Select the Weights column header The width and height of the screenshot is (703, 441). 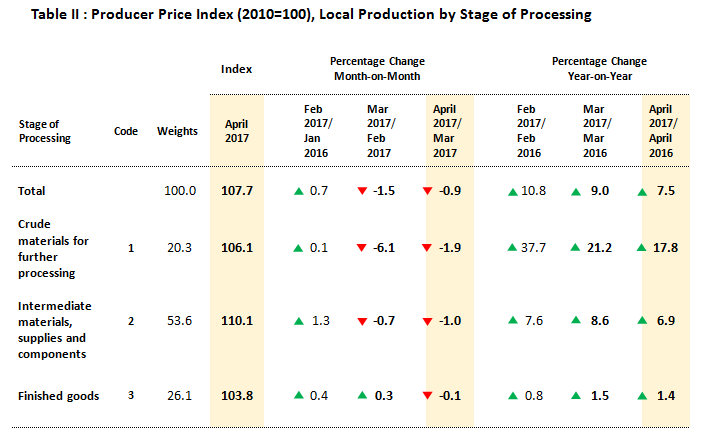coord(177,131)
